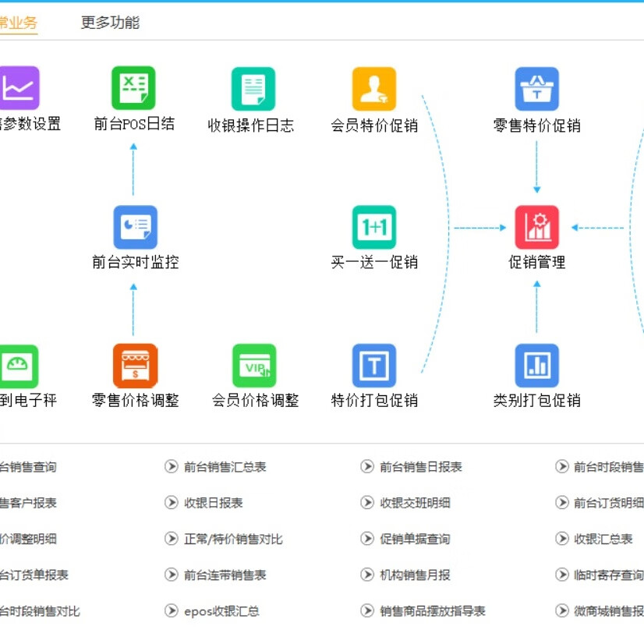Image resolution: width=644 pixels, height=644 pixels.
Task: Click the 买一送一促销 label text
Action: point(374,262)
